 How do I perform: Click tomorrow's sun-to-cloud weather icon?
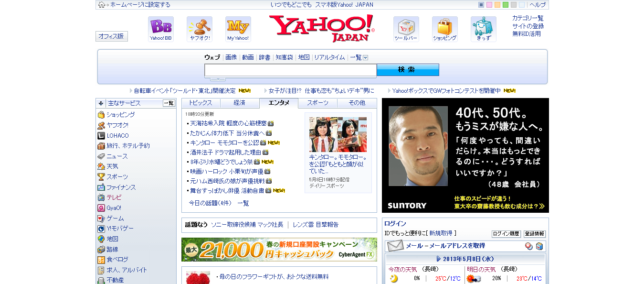[x=474, y=279]
